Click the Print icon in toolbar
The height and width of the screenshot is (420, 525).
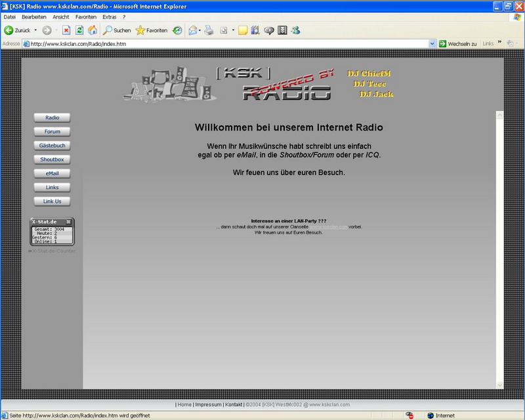tap(209, 30)
